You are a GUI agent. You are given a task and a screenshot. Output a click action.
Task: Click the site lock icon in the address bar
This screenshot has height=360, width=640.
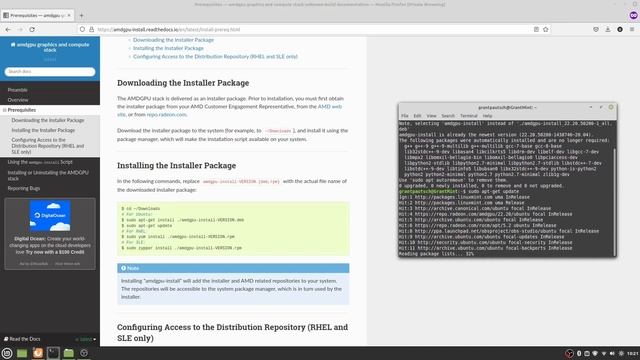click(91, 29)
